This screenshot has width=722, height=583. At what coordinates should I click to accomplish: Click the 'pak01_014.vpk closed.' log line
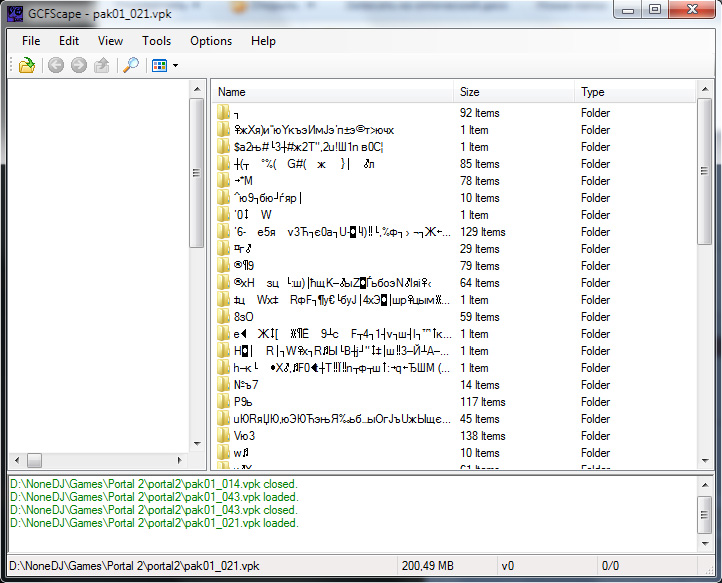[x=154, y=484]
